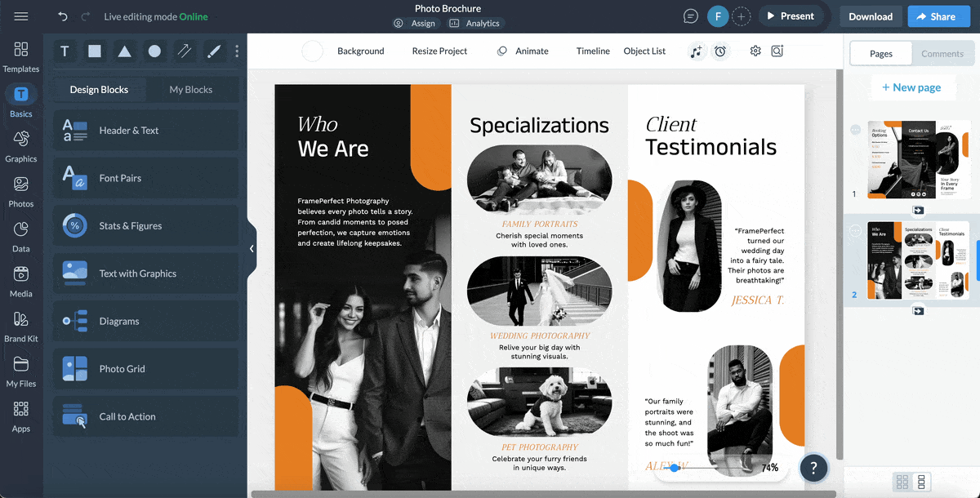Open the hamburger main menu

[x=21, y=16]
